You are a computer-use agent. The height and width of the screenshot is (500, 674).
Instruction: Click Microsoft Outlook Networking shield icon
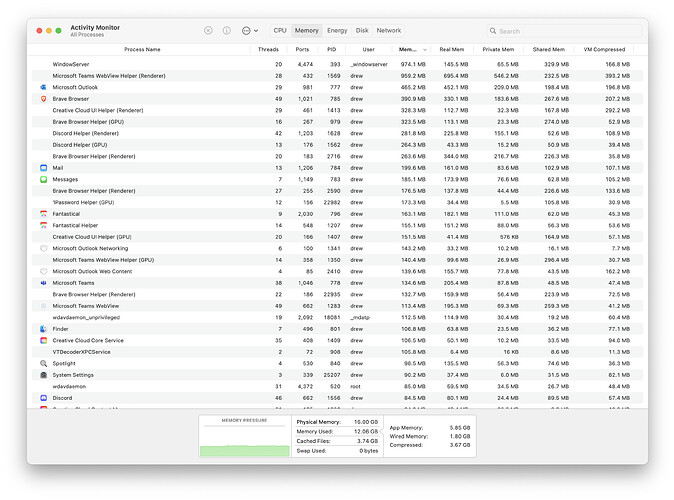coord(43,248)
